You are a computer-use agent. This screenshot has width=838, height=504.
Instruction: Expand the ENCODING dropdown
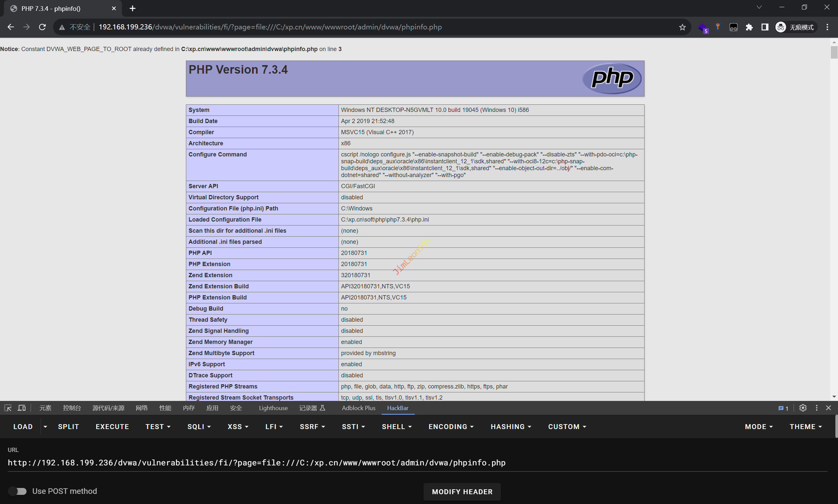pos(451,426)
